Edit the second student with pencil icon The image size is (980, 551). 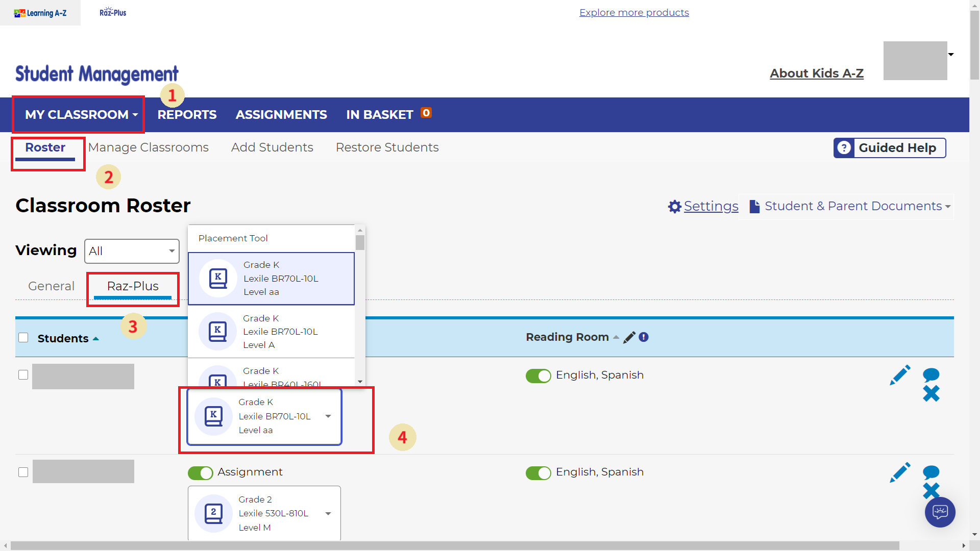pos(900,472)
